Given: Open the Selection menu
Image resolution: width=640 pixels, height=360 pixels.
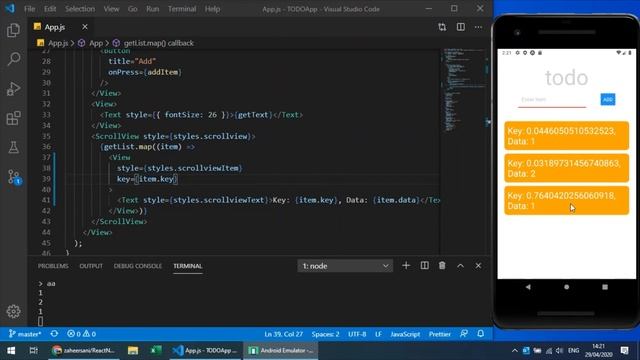Looking at the screenshot, I should (80, 9).
